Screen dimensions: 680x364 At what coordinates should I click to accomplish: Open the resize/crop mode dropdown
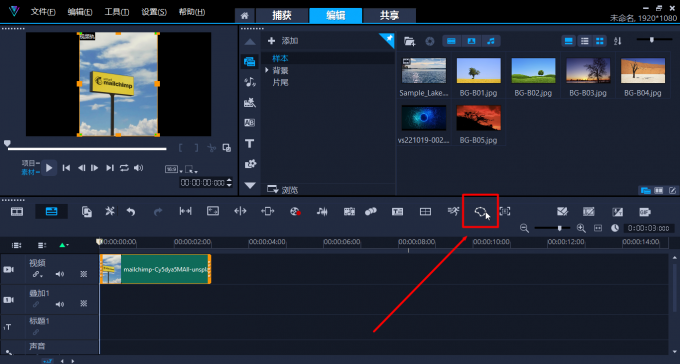point(191,169)
